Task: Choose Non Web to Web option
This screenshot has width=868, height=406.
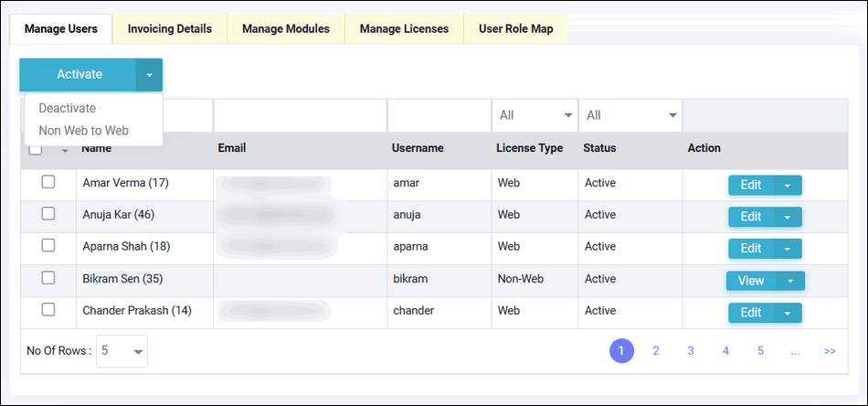Action: (x=83, y=131)
